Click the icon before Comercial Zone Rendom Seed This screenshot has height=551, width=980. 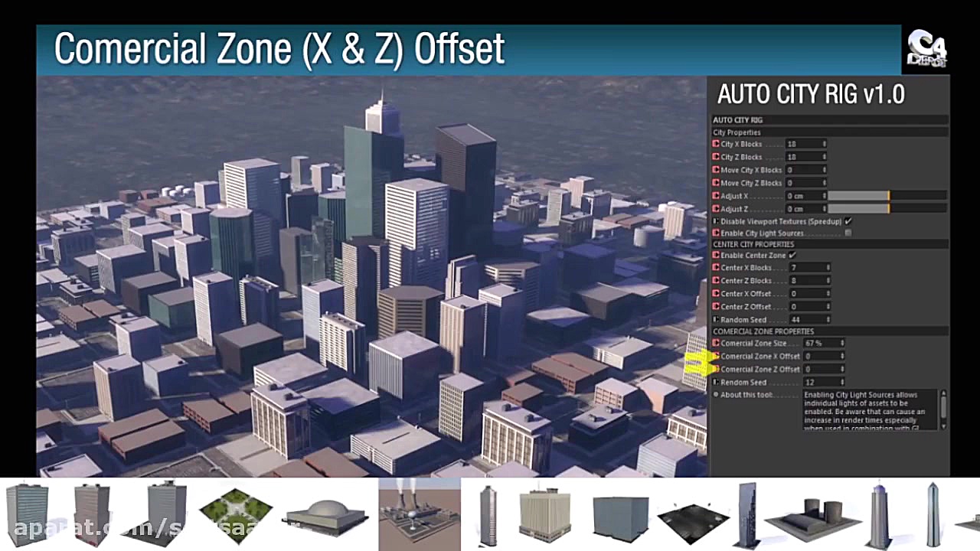(x=716, y=382)
